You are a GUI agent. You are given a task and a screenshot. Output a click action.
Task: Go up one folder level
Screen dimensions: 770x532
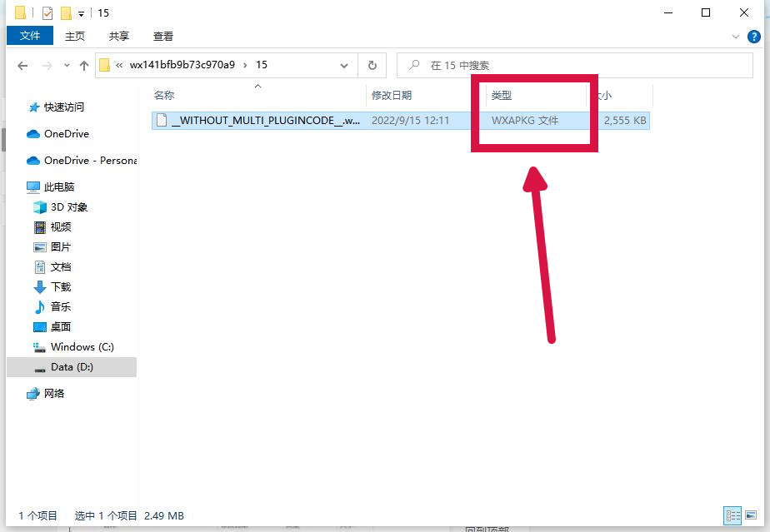coord(84,65)
